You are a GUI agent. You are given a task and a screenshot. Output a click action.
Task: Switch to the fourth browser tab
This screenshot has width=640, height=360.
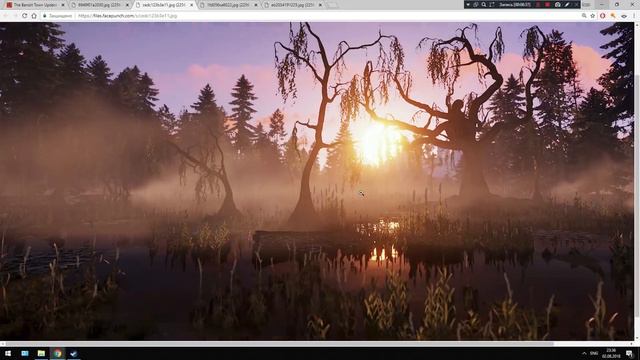click(228, 5)
